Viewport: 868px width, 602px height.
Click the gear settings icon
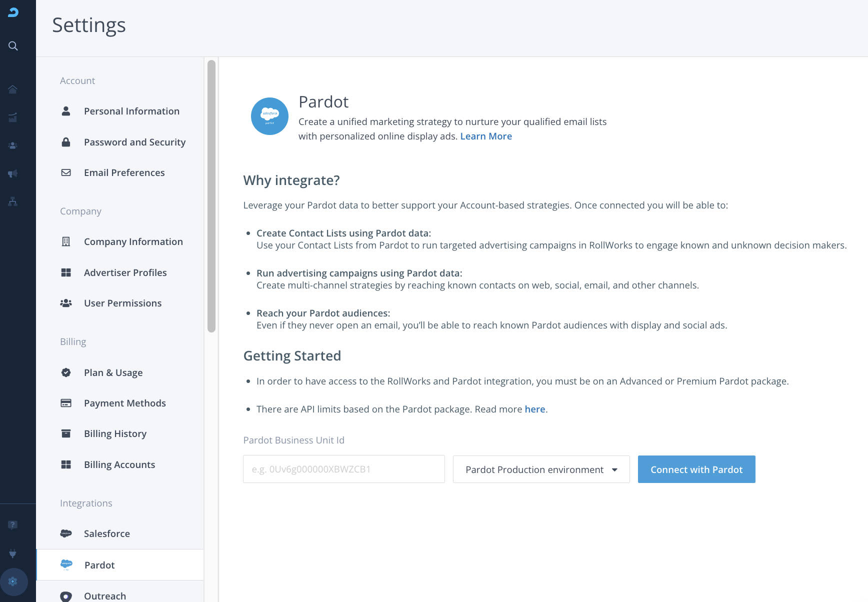point(13,581)
